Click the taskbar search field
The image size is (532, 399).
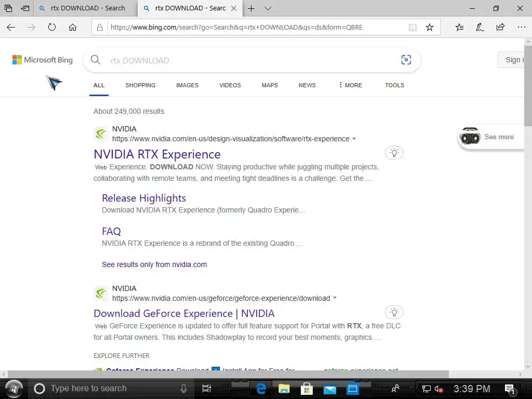tap(111, 389)
